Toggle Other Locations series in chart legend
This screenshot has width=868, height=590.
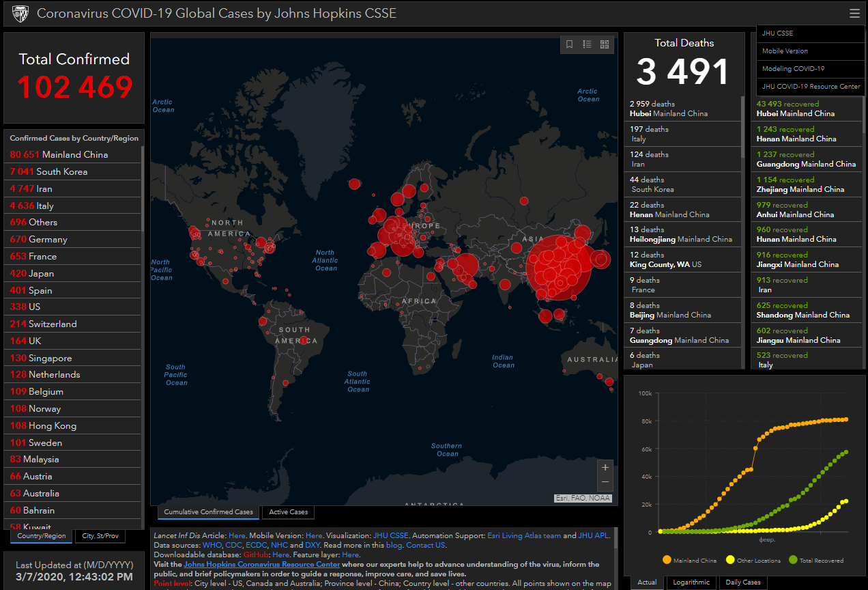(753, 560)
